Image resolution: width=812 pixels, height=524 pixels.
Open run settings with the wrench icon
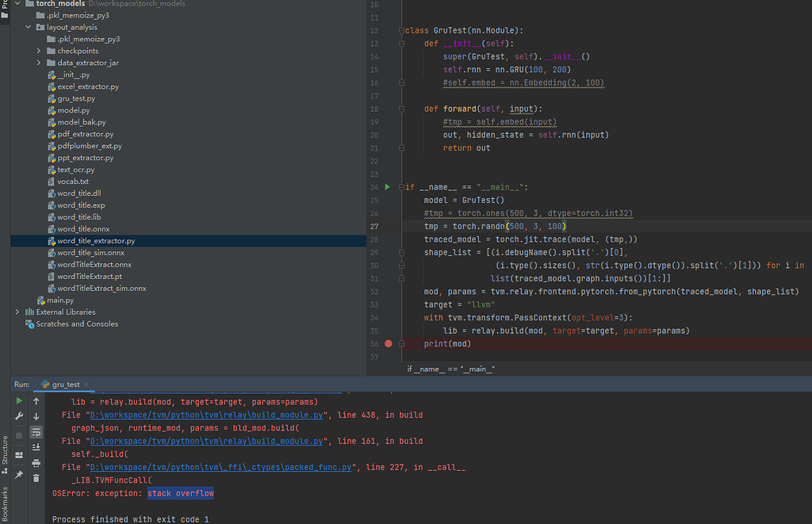[x=19, y=415]
